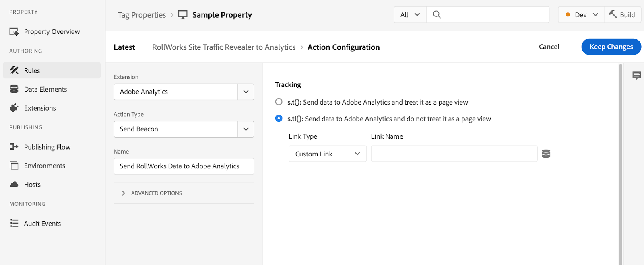Click the Build button
The height and width of the screenshot is (265, 644).
tap(623, 15)
